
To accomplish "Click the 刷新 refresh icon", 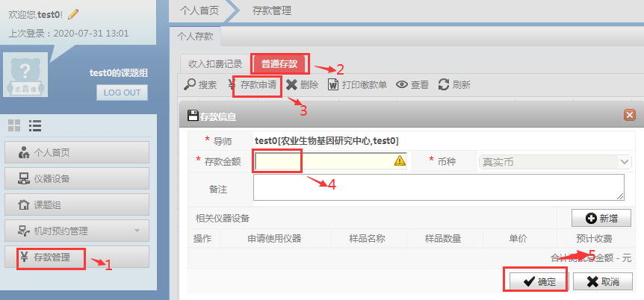I will (444, 85).
